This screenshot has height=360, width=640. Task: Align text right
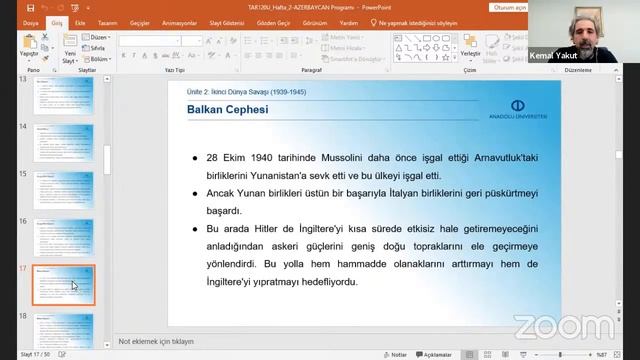coord(269,56)
